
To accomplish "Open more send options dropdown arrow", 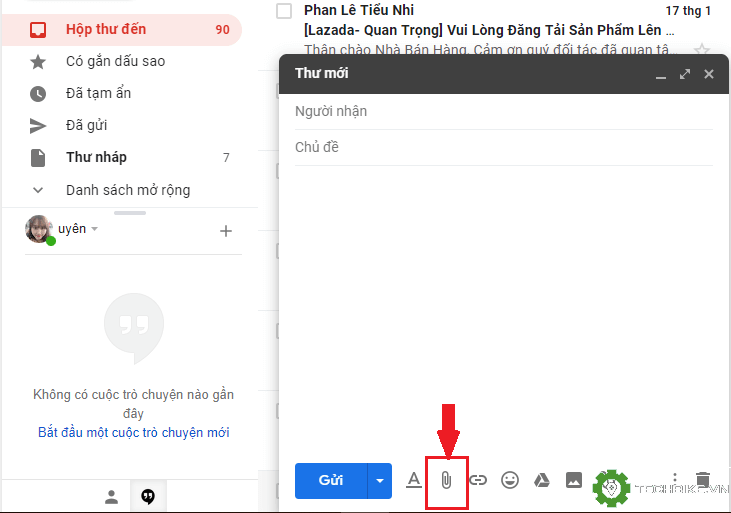I will click(x=380, y=481).
